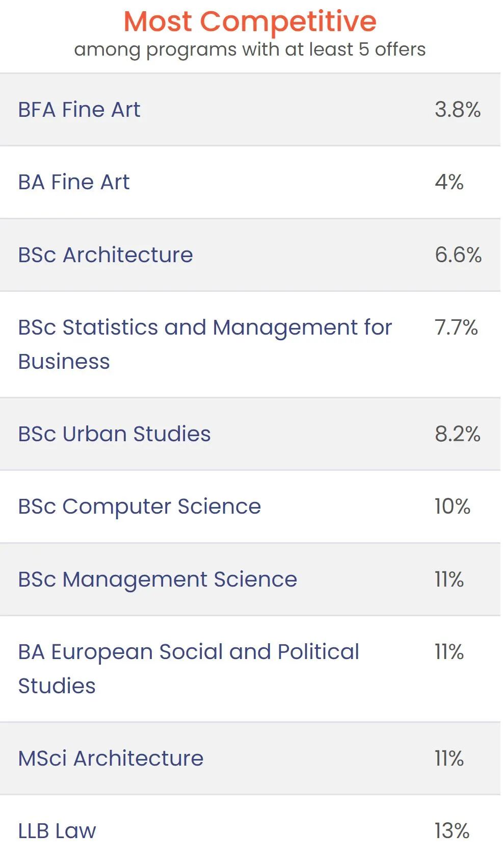Open BSc Statistics and Management for Business
504x859 pixels.
(205, 344)
